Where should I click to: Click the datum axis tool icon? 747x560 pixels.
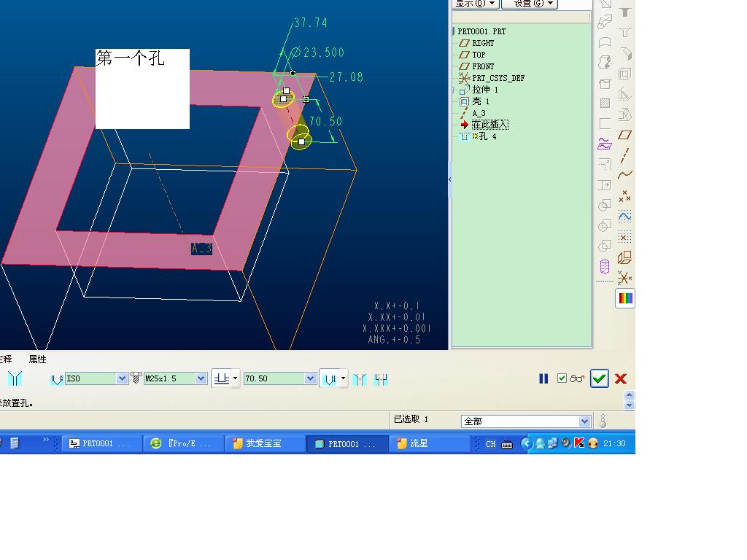pyautogui.click(x=624, y=155)
